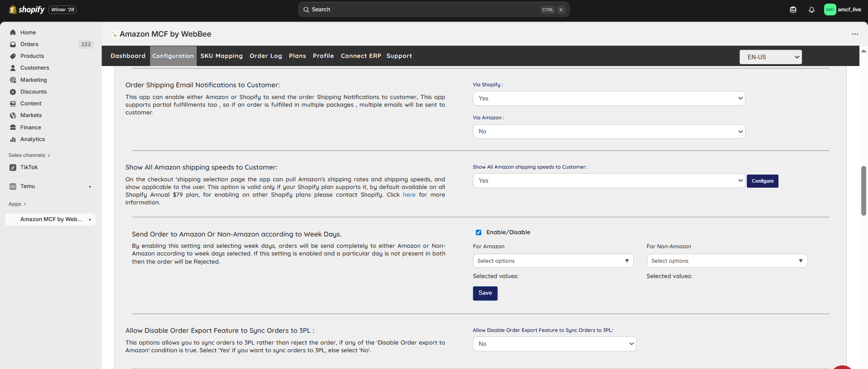This screenshot has height=369, width=868.
Task: Click the Products tag icon
Action: 13,56
